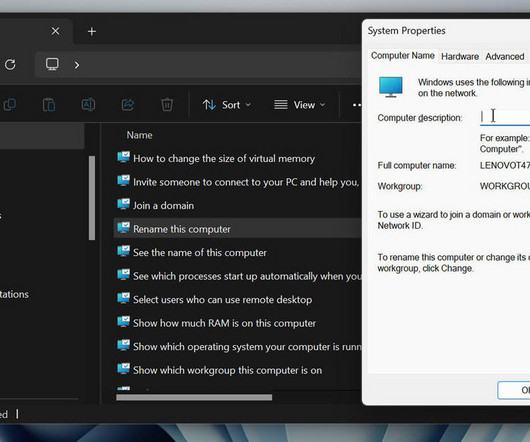This screenshot has width=530, height=442.
Task: Click the monitor icon in System Properties
Action: pyautogui.click(x=390, y=87)
